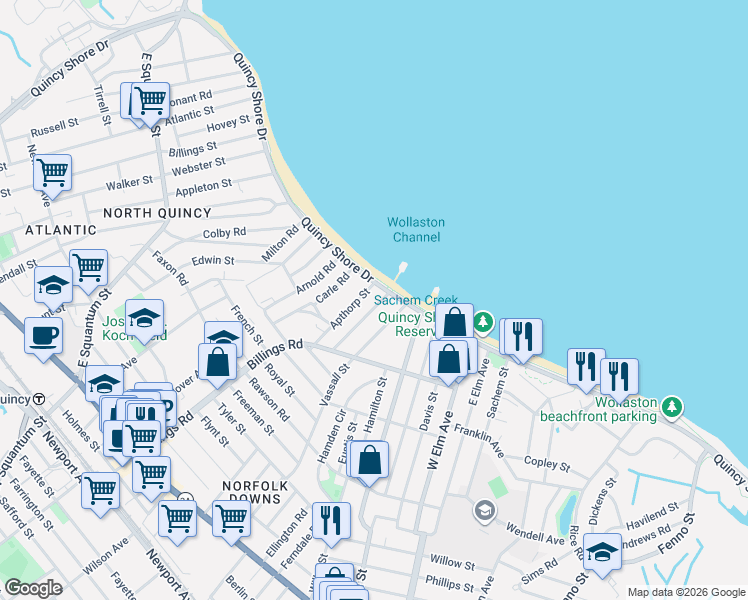Image resolution: width=748 pixels, height=600 pixels.
Task: Select the shopping cart marker near Walker St
Action: [52, 173]
